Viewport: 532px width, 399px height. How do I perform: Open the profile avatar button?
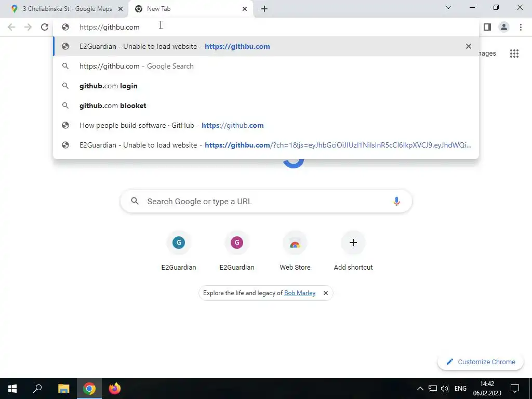pyautogui.click(x=504, y=27)
